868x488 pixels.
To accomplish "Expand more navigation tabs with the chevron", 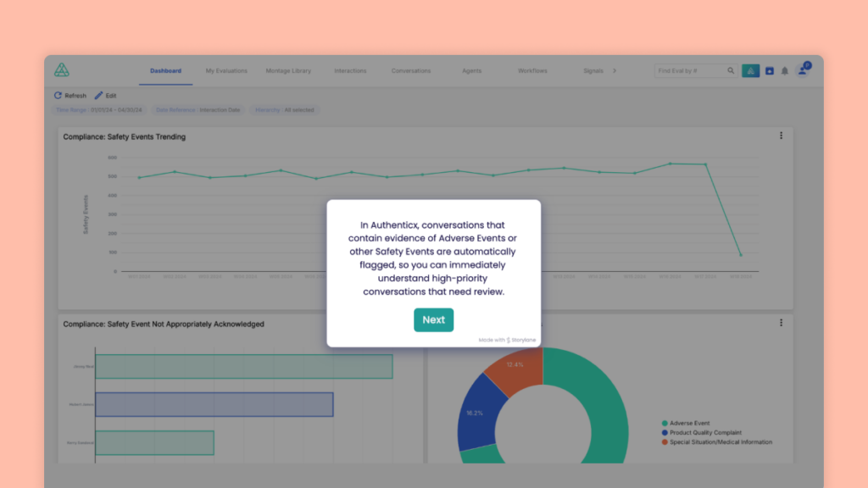I will click(615, 71).
